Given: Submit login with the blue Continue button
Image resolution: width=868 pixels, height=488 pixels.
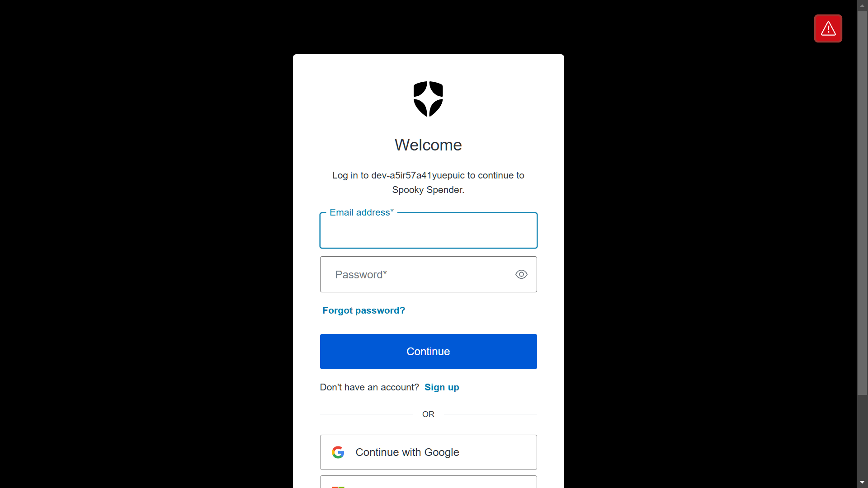Looking at the screenshot, I should coord(428,352).
